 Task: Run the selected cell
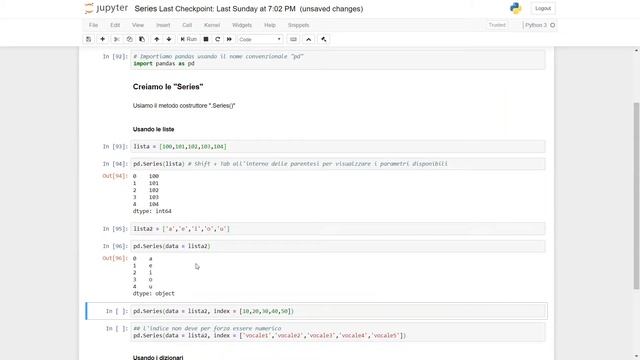[189, 39]
